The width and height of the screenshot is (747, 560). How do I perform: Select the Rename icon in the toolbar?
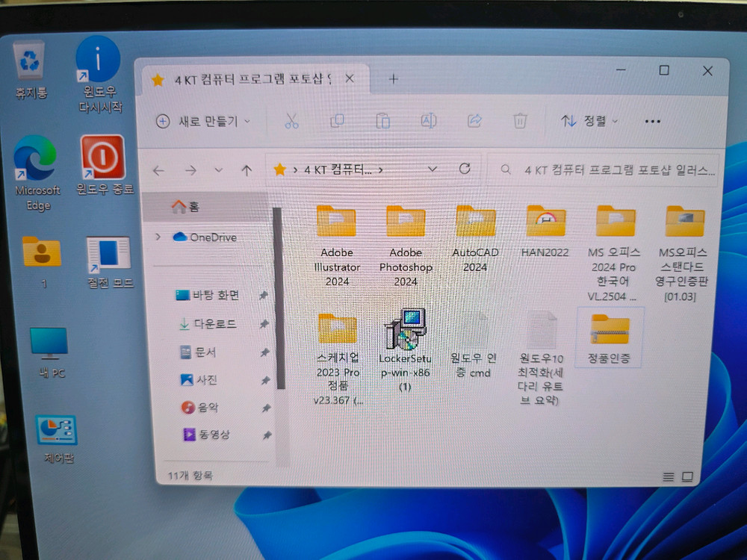428,120
